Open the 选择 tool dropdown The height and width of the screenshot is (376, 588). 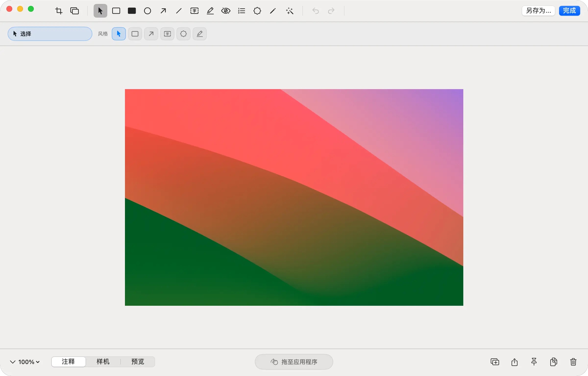click(x=50, y=34)
